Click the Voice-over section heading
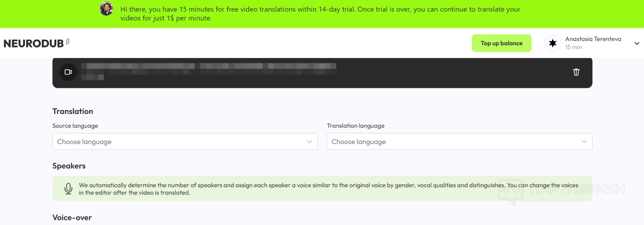 tap(72, 217)
